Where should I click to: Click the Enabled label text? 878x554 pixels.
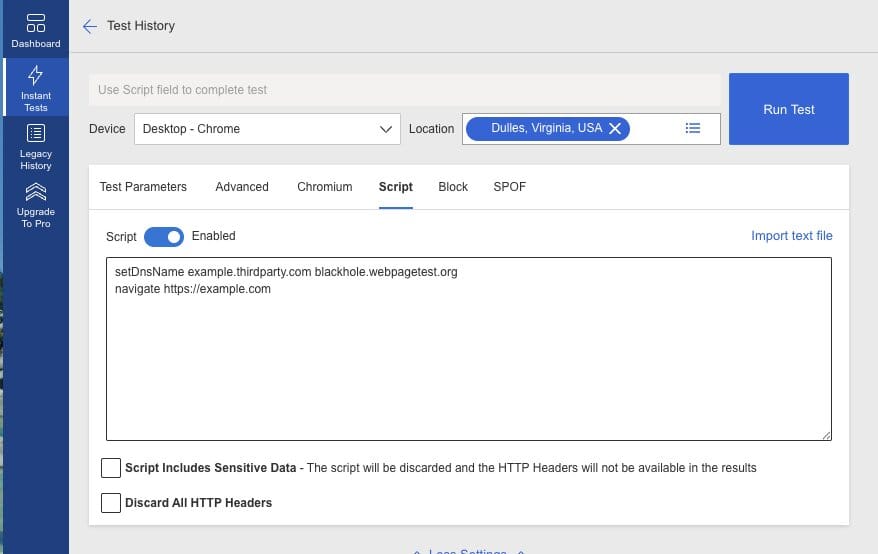click(x=213, y=236)
